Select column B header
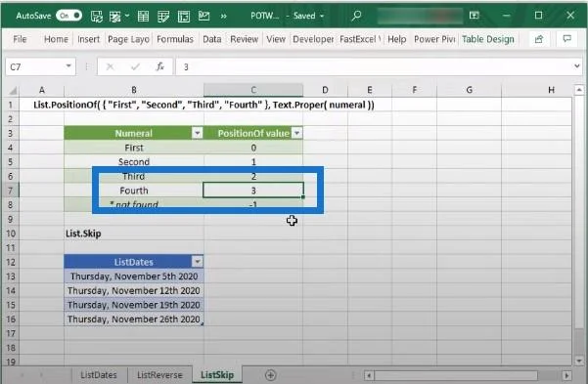Screen dimensions: 588x384 [134, 90]
